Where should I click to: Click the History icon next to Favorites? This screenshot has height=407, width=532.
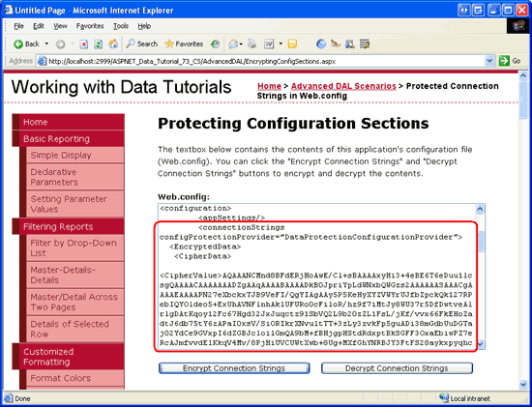click(215, 44)
